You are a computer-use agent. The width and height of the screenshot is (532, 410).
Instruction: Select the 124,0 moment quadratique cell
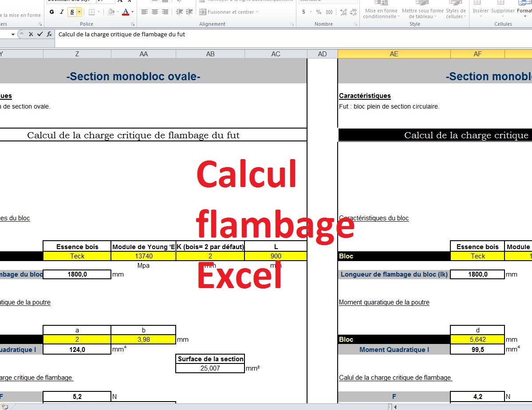tap(77, 349)
